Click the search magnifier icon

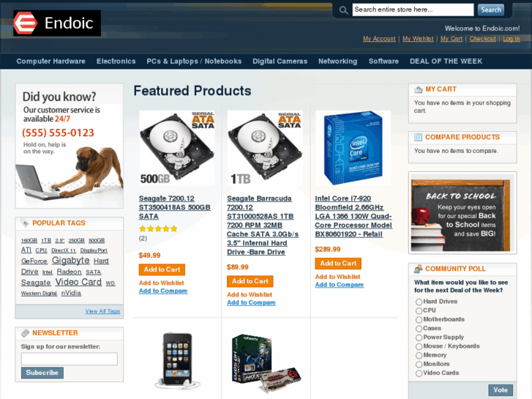[343, 10]
